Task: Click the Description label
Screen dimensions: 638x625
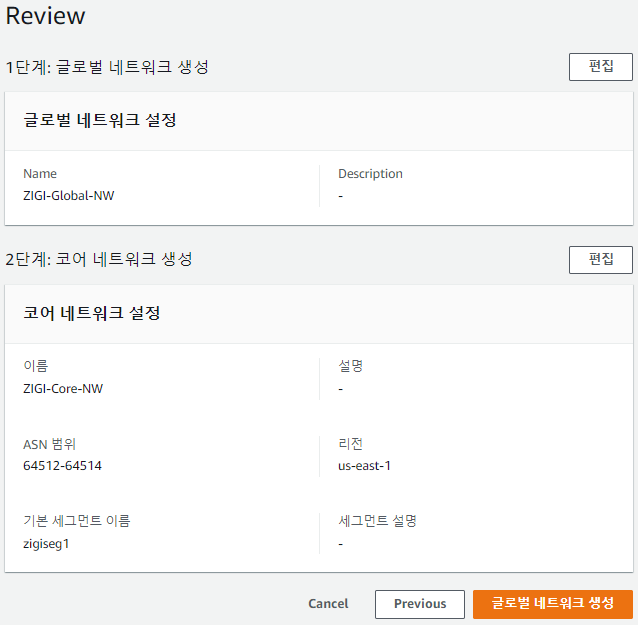Action: tap(370, 174)
